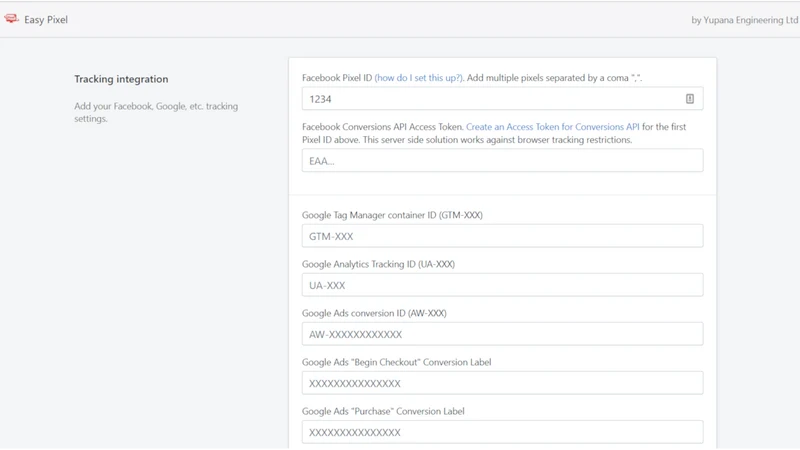
Task: Click the "Add your Facebook, Google, etc." description
Action: pos(156,112)
